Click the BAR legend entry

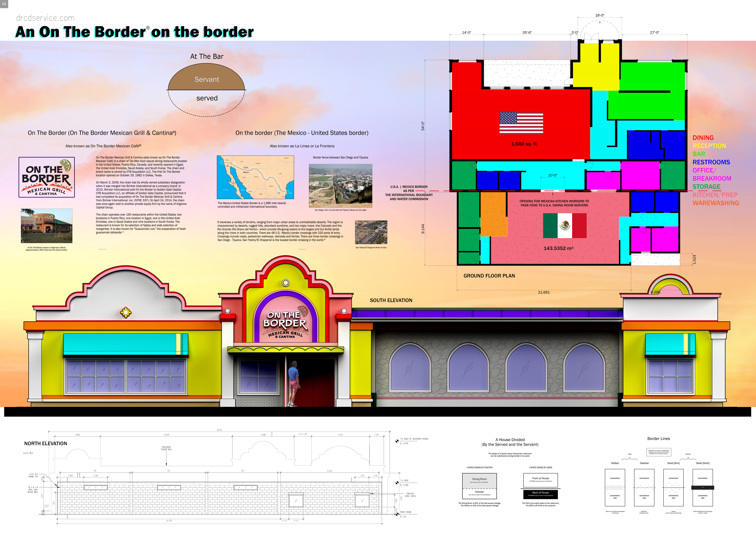tap(699, 154)
